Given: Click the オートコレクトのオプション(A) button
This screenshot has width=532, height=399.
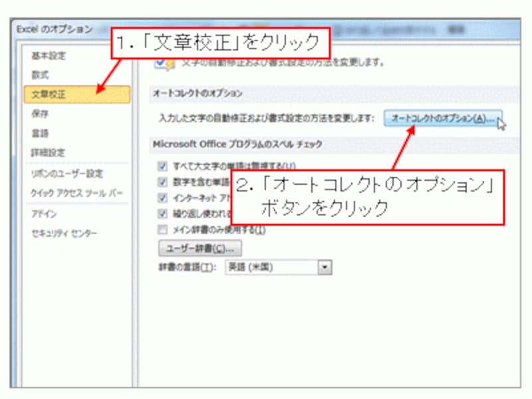Looking at the screenshot, I should pyautogui.click(x=443, y=118).
